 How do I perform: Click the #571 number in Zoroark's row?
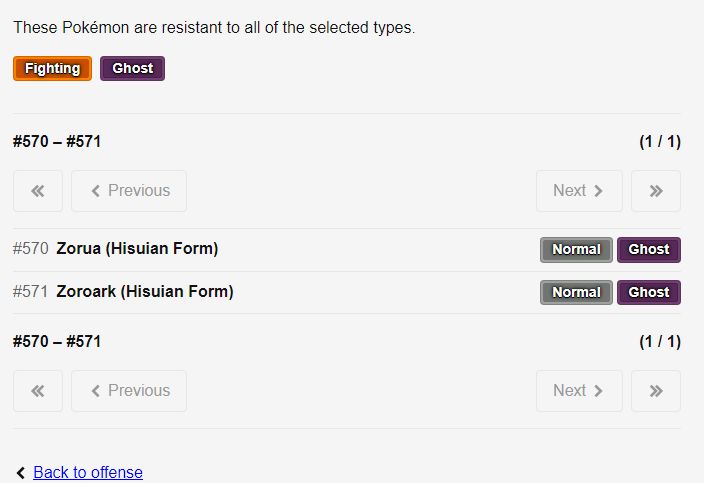(x=31, y=292)
